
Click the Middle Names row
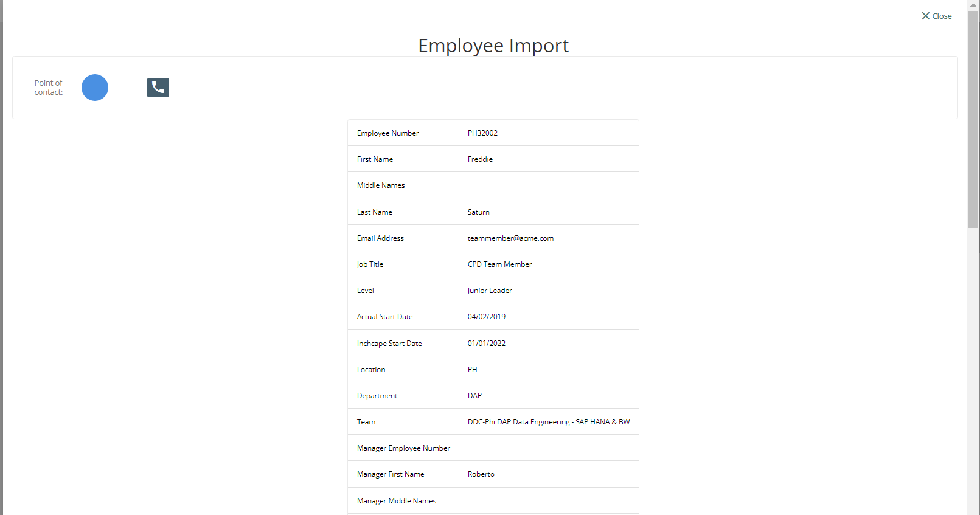[493, 185]
